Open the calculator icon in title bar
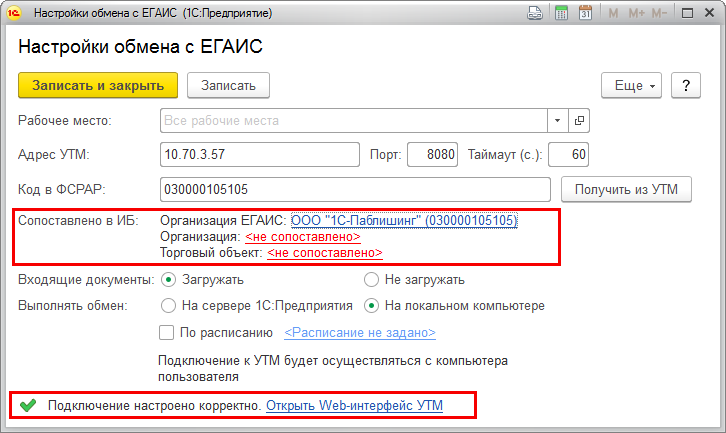The height and width of the screenshot is (433, 726). 561,13
